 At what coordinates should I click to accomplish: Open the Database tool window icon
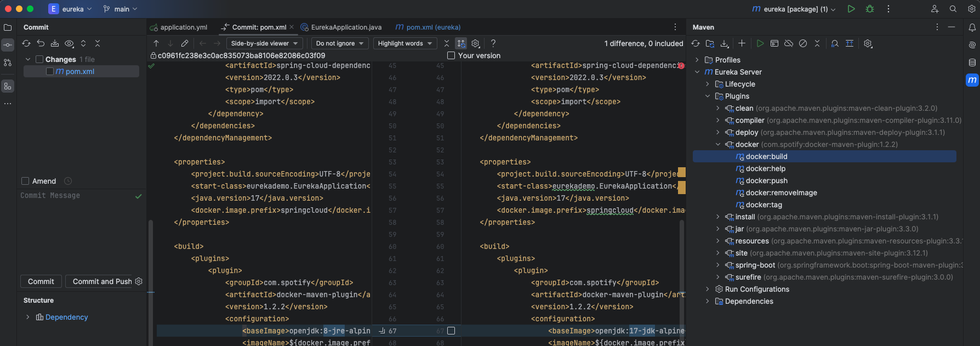click(972, 63)
